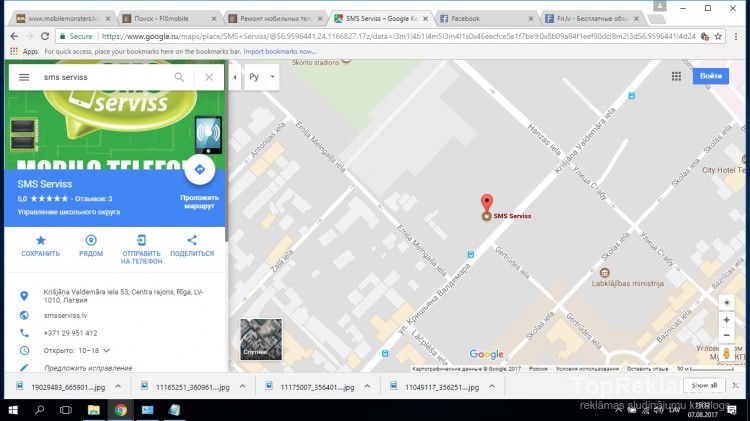Open the language Py dropdown
The image size is (750, 421).
point(262,77)
